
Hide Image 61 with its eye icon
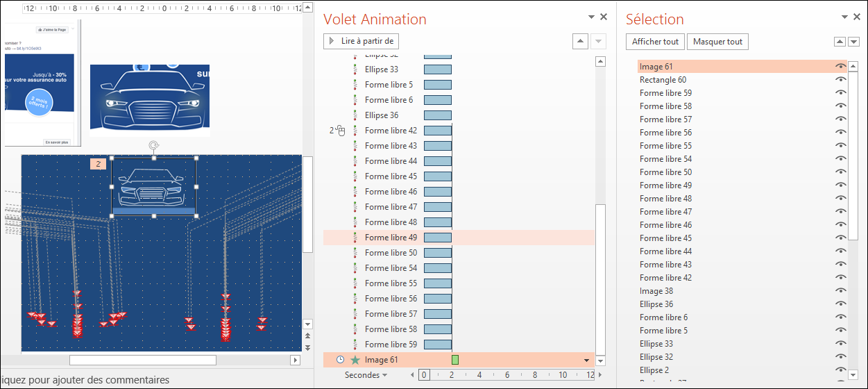(x=840, y=67)
